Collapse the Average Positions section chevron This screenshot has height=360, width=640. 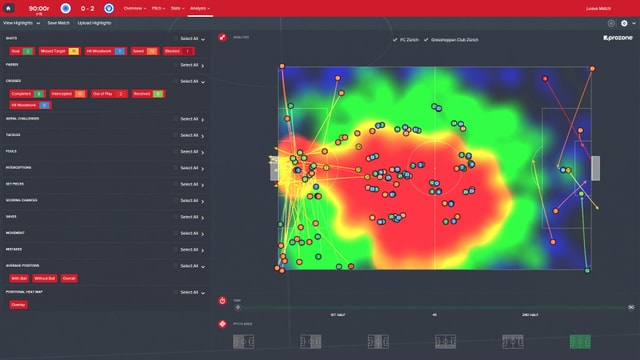[203, 267]
